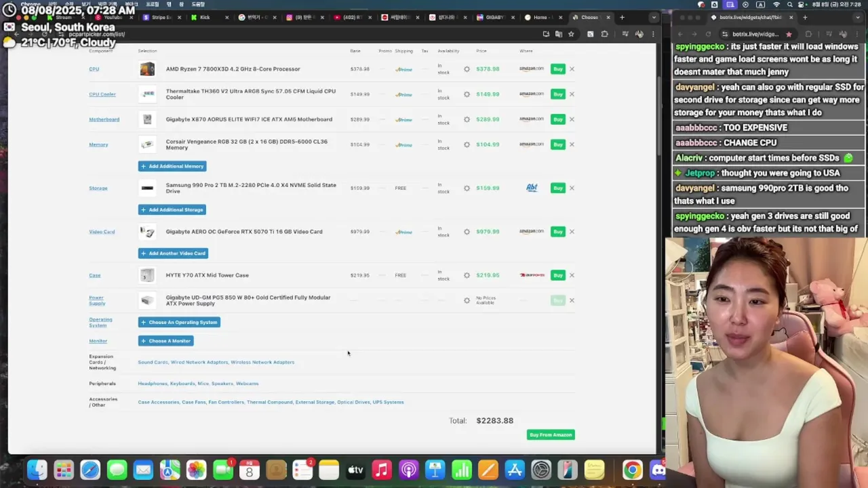Open gear icon for HYTE Y70 Case row
This screenshot has height=488, width=868.
(467, 275)
